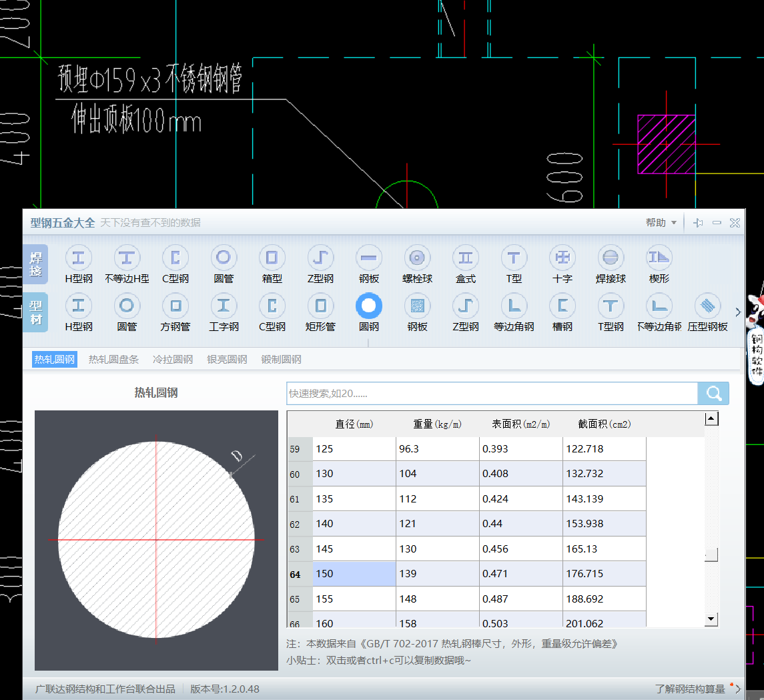Select the diameter cell 150
The height and width of the screenshot is (700, 764).
[354, 574]
